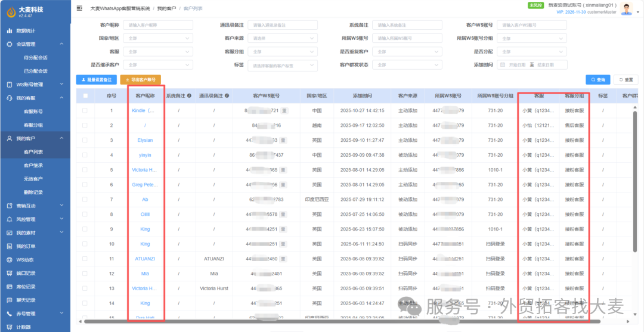The image size is (644, 332).
Task: Open customer link Elysian
Action: [x=145, y=140]
